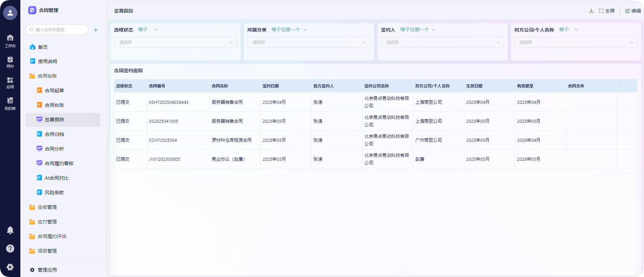Viewport: 644px width, 277px height.
Task: Open the 应用 apps icon
Action: [x=10, y=82]
